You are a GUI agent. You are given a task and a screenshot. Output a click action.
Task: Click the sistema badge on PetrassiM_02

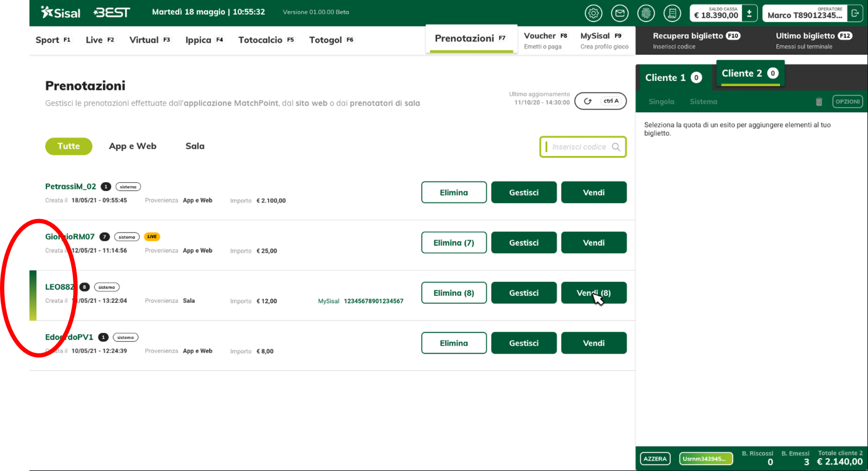[128, 187]
